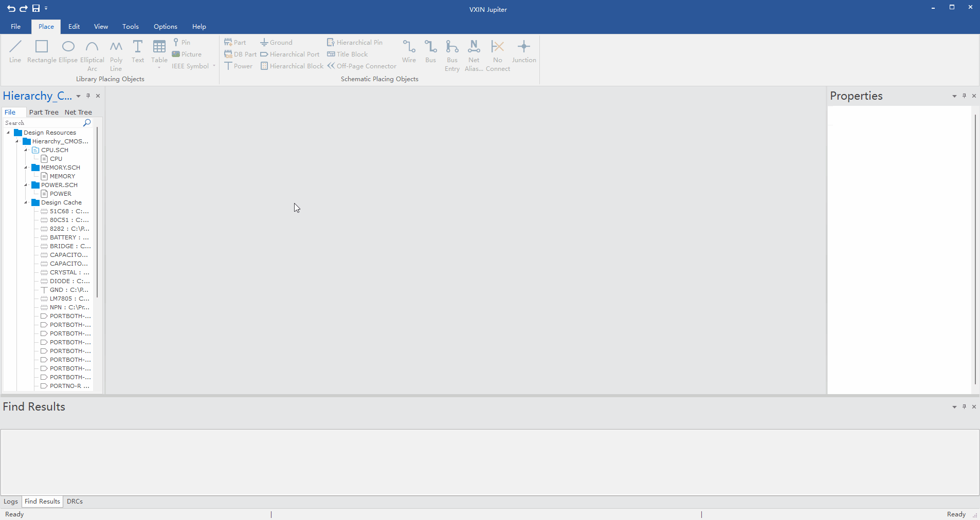
Task: Pin the Hierarchy panel
Action: (88, 96)
